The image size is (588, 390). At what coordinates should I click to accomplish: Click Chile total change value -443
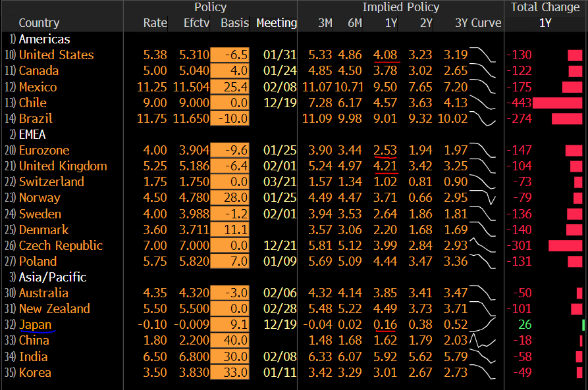click(519, 103)
